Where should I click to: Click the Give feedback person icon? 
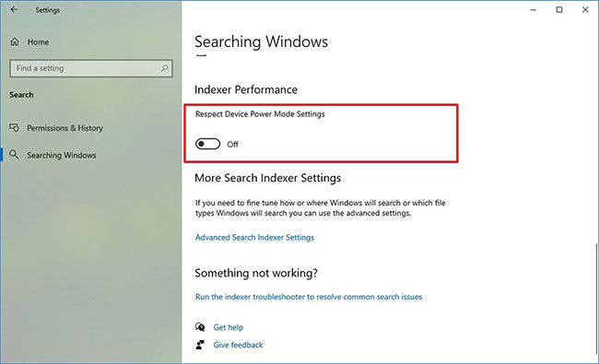point(200,345)
